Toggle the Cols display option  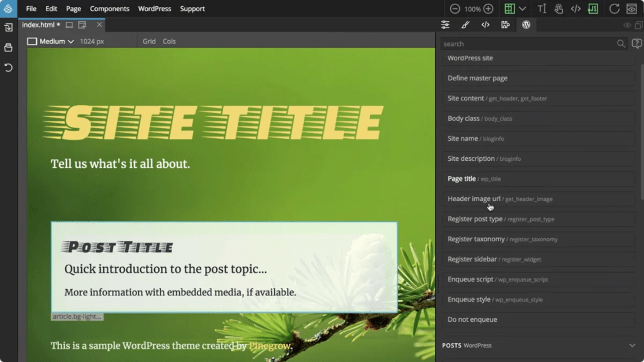[169, 41]
